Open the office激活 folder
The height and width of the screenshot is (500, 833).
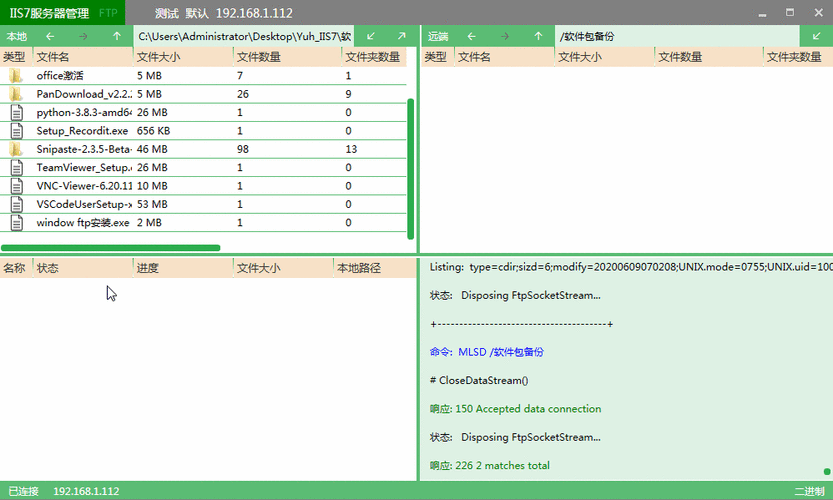[60, 76]
